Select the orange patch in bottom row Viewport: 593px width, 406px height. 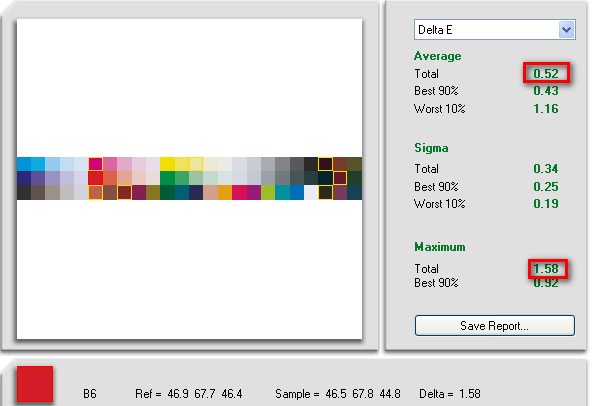pyautogui.click(x=225, y=192)
